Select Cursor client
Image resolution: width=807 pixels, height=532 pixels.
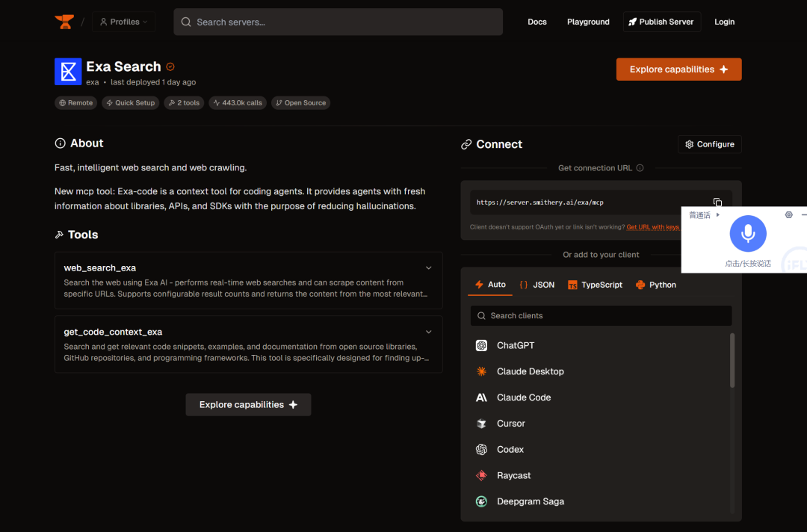(600, 424)
